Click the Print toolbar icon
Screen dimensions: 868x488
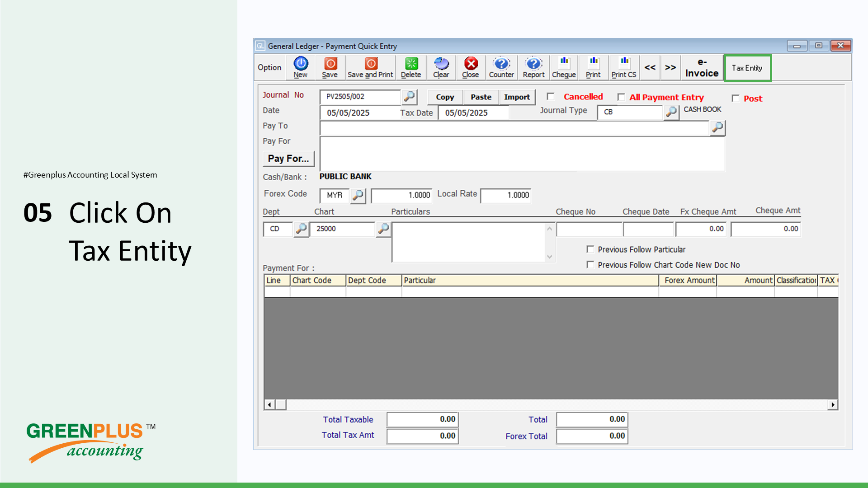[x=593, y=68]
